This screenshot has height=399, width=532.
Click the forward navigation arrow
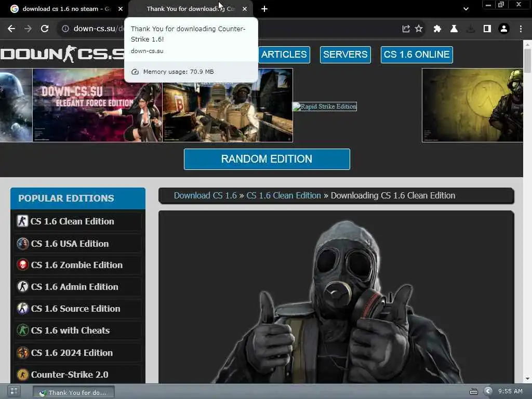(28, 29)
